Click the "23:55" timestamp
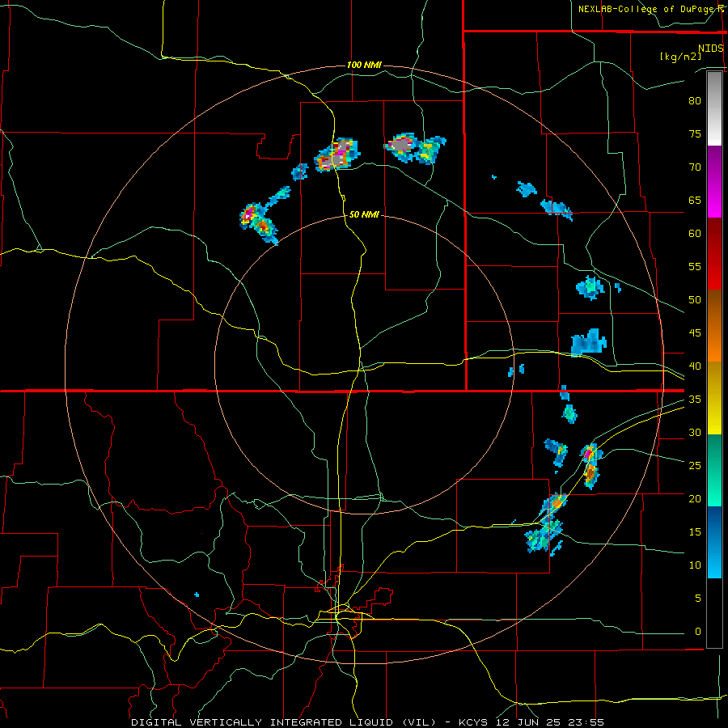 [x=586, y=722]
